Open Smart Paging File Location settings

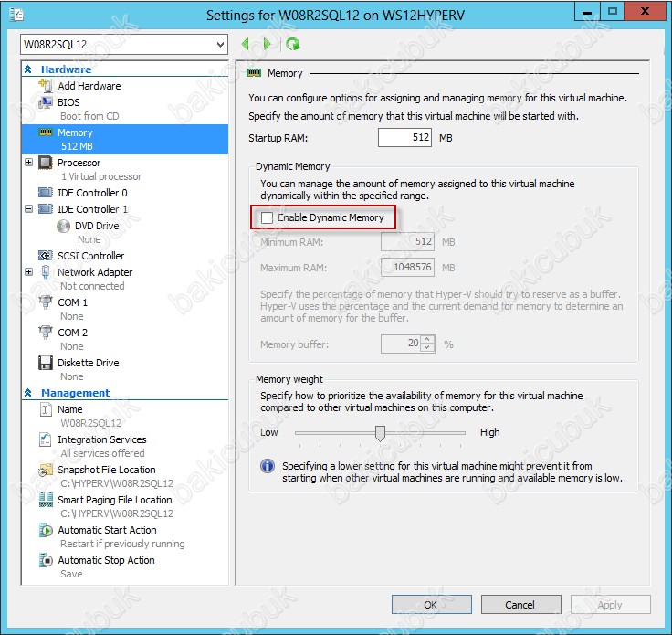pyautogui.click(x=115, y=500)
